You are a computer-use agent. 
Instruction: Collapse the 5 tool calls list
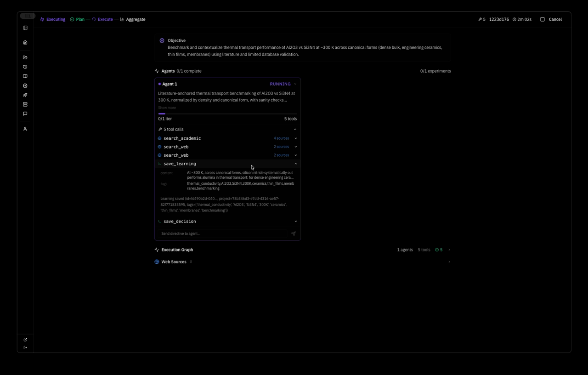coord(295,130)
